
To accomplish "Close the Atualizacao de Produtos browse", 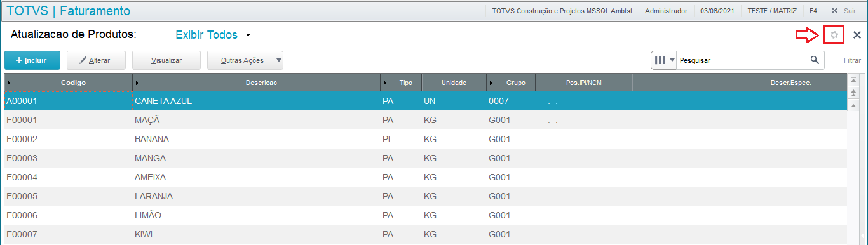I will 857,35.
